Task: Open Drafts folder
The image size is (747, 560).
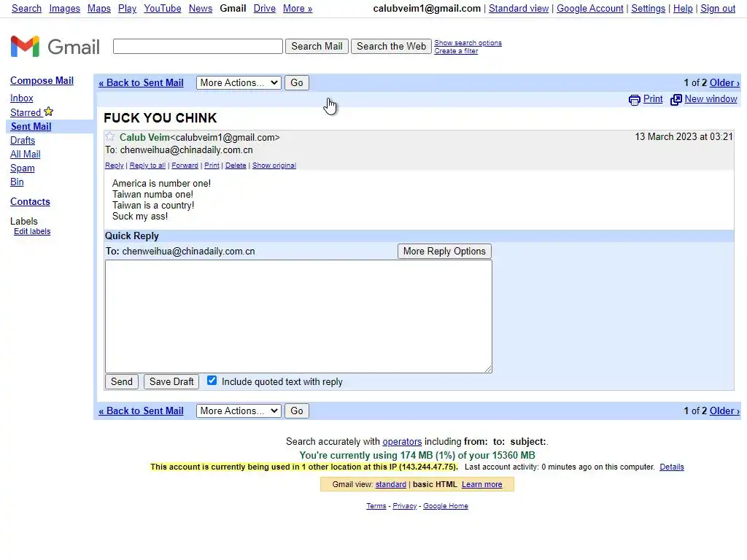Action: coord(23,141)
